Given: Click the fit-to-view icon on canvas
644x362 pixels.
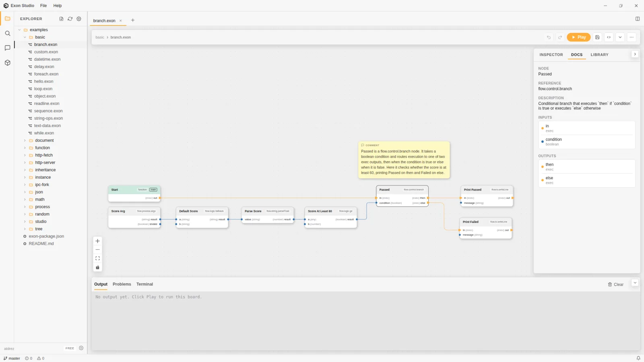Looking at the screenshot, I should click(x=97, y=259).
